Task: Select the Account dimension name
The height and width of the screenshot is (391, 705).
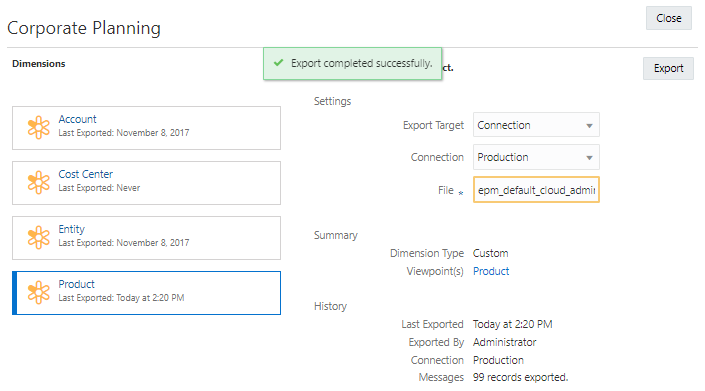Action: pyautogui.click(x=77, y=119)
